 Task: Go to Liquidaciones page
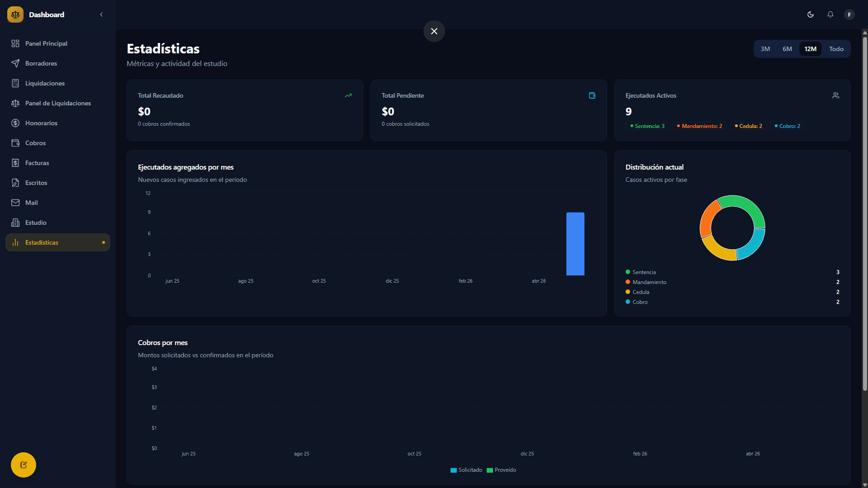(58, 83)
